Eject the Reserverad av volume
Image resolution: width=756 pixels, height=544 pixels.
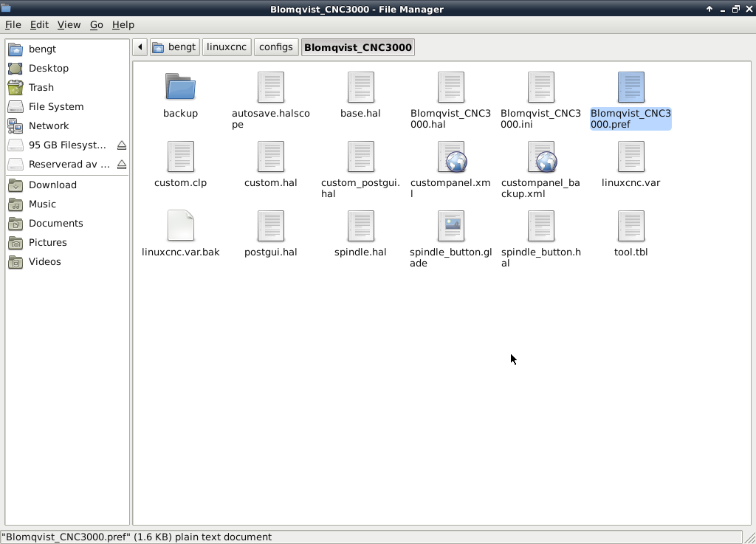point(122,165)
